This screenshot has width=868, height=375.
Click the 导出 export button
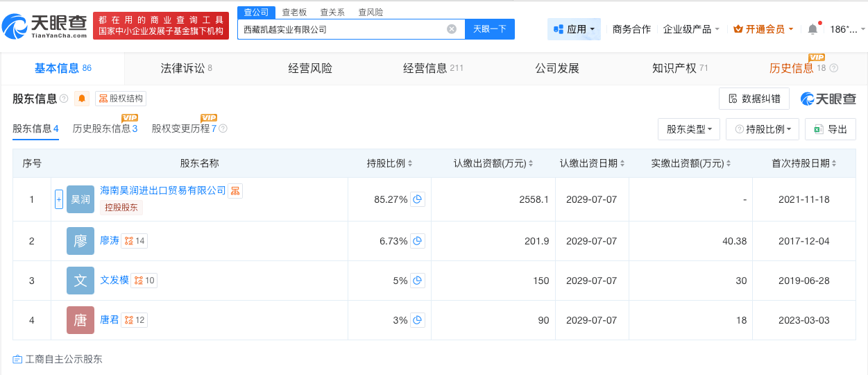(830, 129)
